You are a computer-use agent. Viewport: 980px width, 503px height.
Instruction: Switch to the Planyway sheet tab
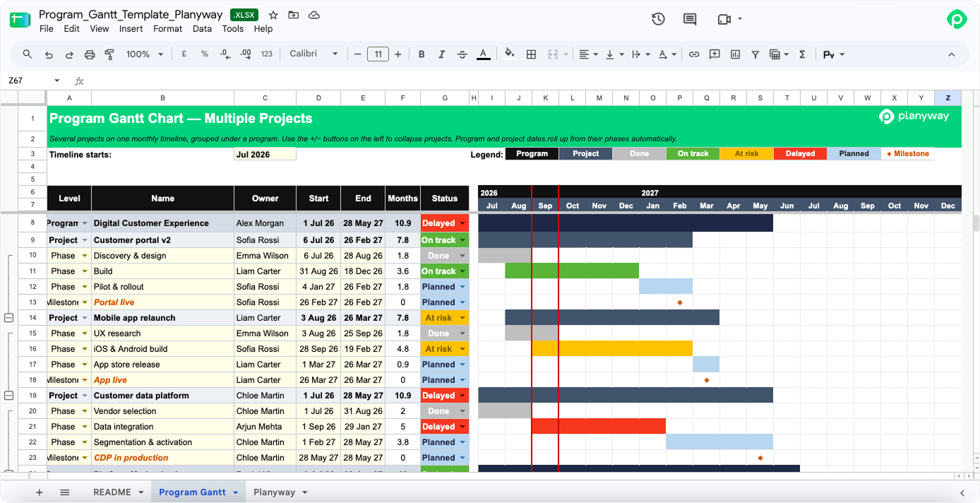[x=274, y=492]
